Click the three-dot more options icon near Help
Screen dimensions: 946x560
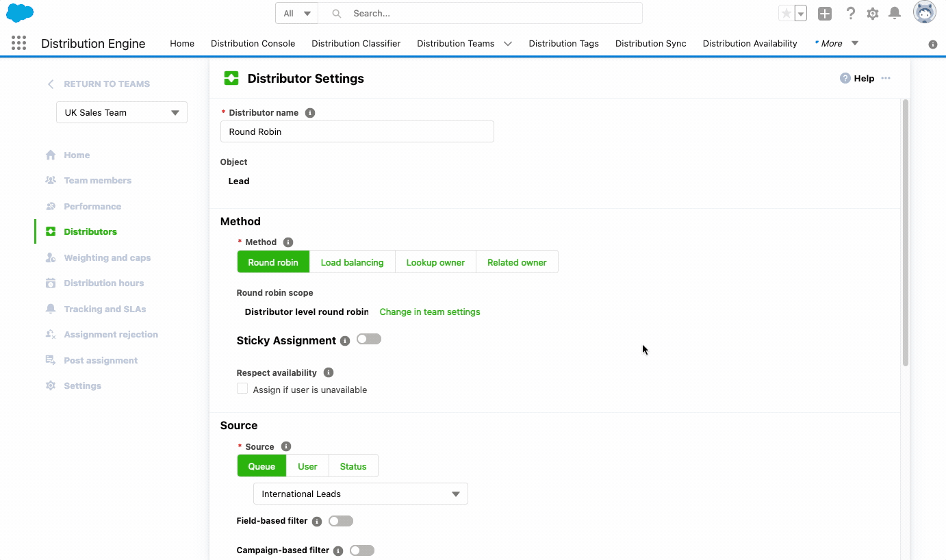(x=886, y=78)
